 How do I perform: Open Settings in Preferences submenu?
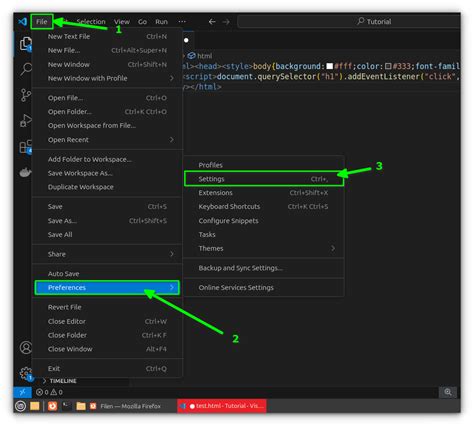[263, 179]
